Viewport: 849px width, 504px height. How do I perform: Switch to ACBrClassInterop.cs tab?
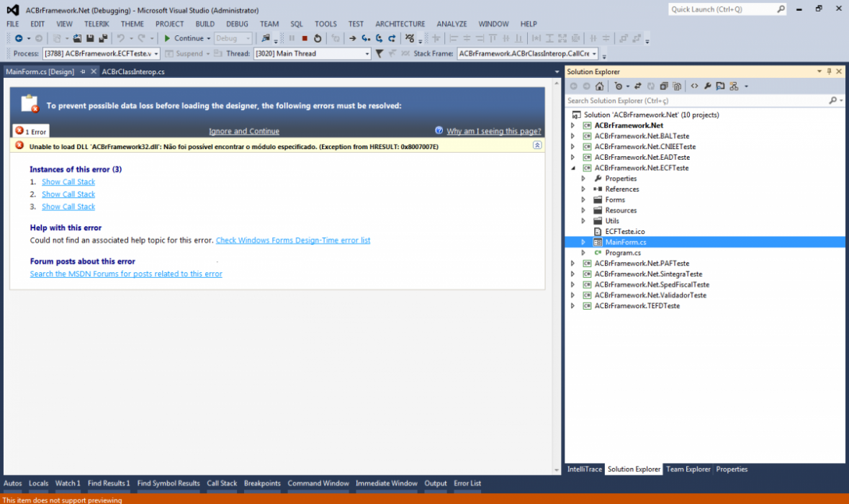(x=133, y=71)
